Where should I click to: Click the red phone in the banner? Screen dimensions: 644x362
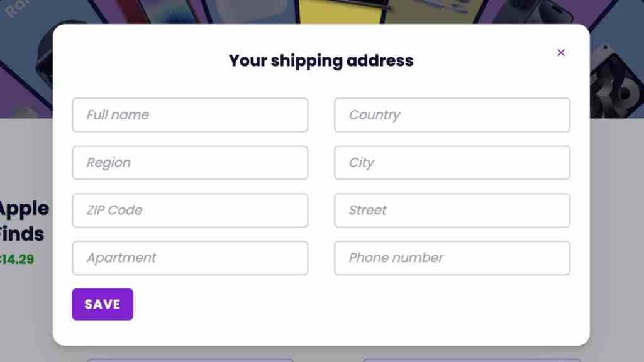(135, 11)
